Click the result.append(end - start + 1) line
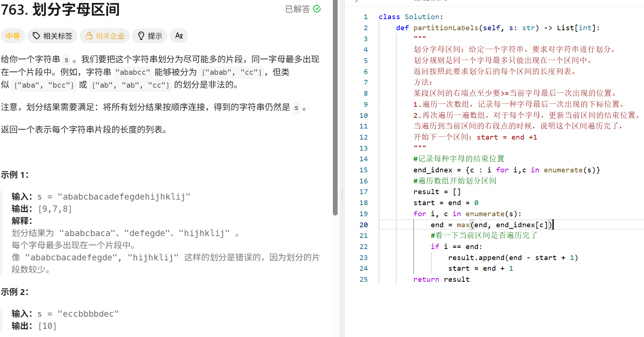This screenshot has height=337, width=644. [x=513, y=258]
